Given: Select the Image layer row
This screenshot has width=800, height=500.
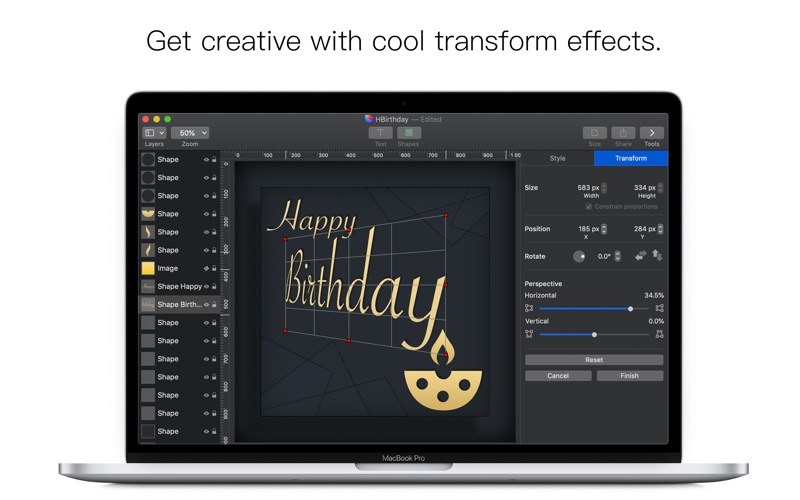Looking at the screenshot, I should pyautogui.click(x=180, y=268).
